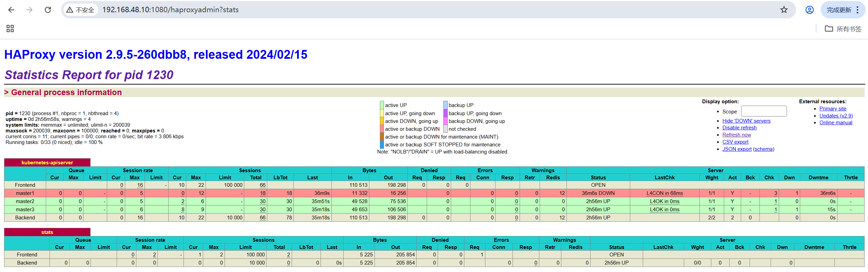Click Refresh now link

click(x=737, y=135)
